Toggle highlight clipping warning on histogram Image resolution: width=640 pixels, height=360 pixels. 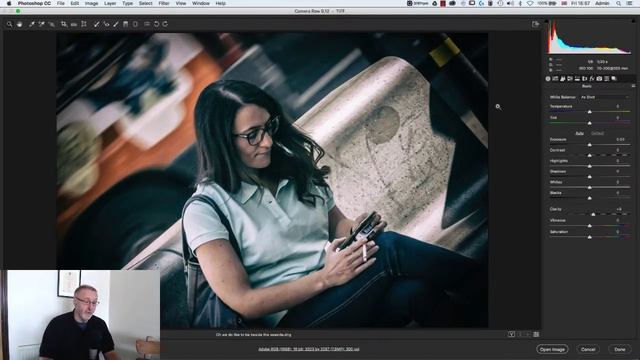pos(633,21)
